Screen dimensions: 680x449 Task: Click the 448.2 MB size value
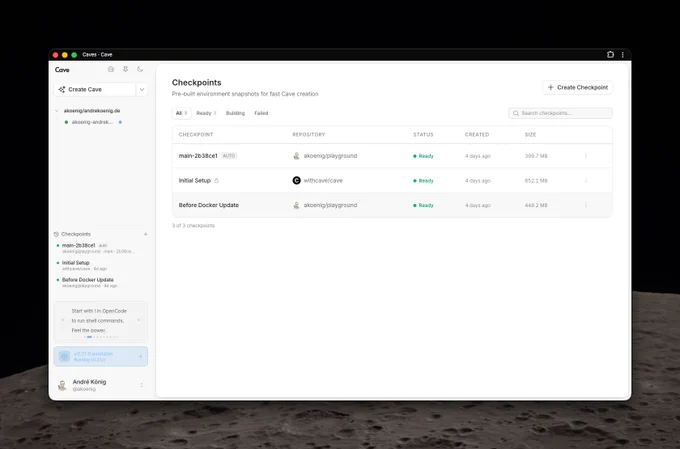click(536, 206)
